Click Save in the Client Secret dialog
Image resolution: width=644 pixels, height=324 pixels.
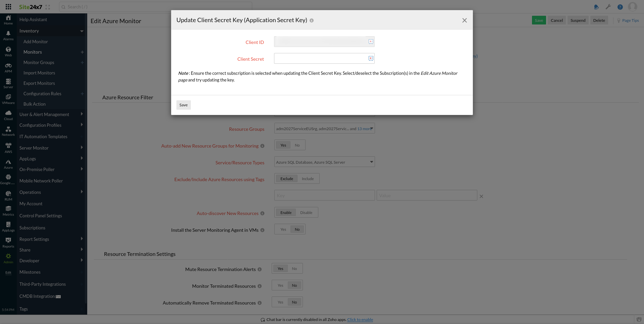pyautogui.click(x=183, y=105)
